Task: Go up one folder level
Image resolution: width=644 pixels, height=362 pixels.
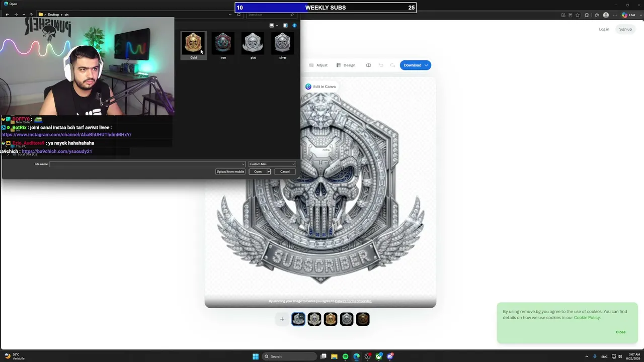Action: click(31, 15)
